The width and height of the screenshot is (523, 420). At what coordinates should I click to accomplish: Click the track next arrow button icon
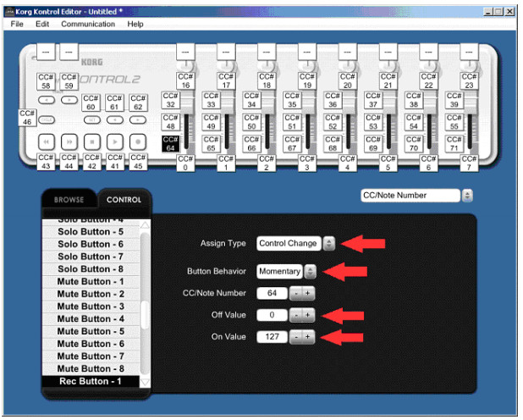(x=69, y=99)
